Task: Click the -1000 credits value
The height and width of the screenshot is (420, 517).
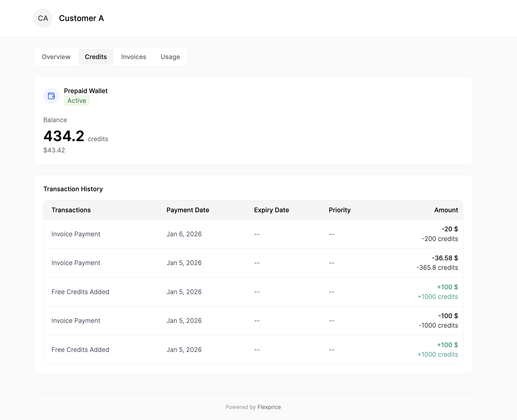Action: point(438,325)
